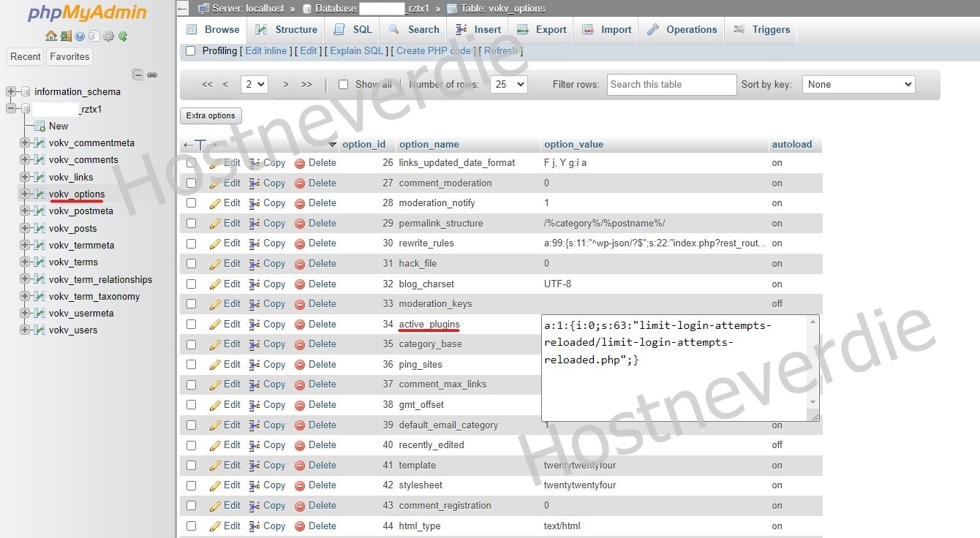Open the Export tab
The width and height of the screenshot is (980, 538).
click(x=542, y=30)
